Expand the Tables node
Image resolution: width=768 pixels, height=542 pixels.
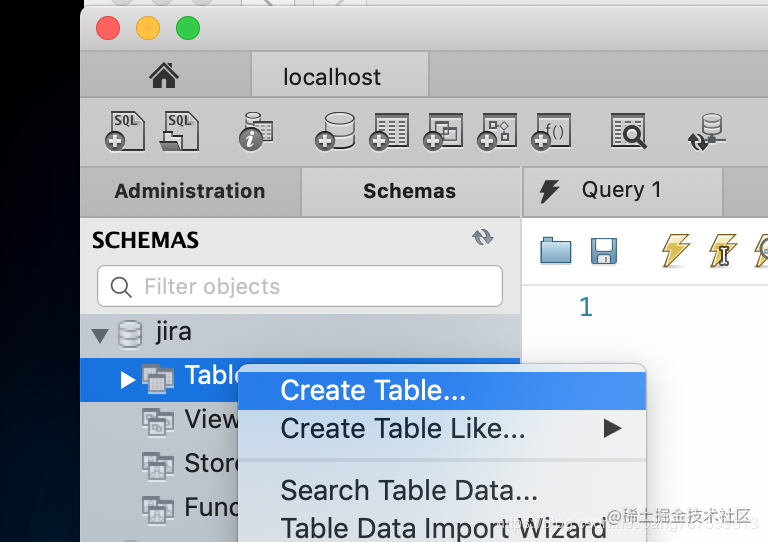127,379
